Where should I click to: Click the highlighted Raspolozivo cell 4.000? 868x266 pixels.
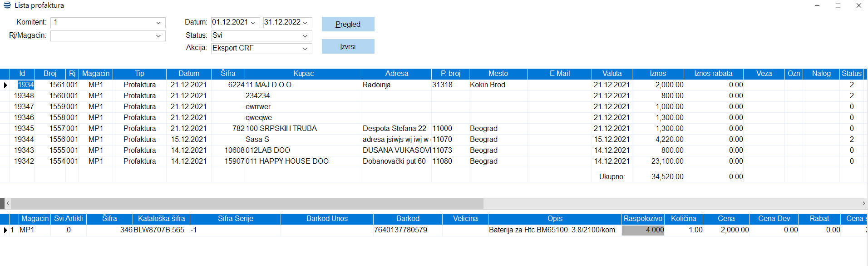(x=643, y=230)
